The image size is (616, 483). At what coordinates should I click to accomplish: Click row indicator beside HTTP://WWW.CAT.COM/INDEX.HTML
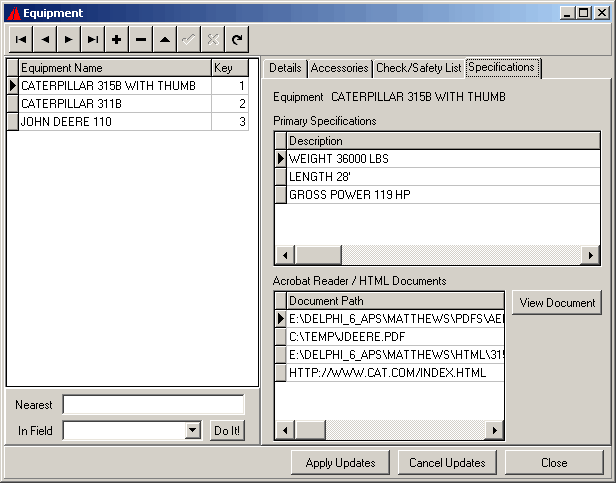pyautogui.click(x=281, y=373)
